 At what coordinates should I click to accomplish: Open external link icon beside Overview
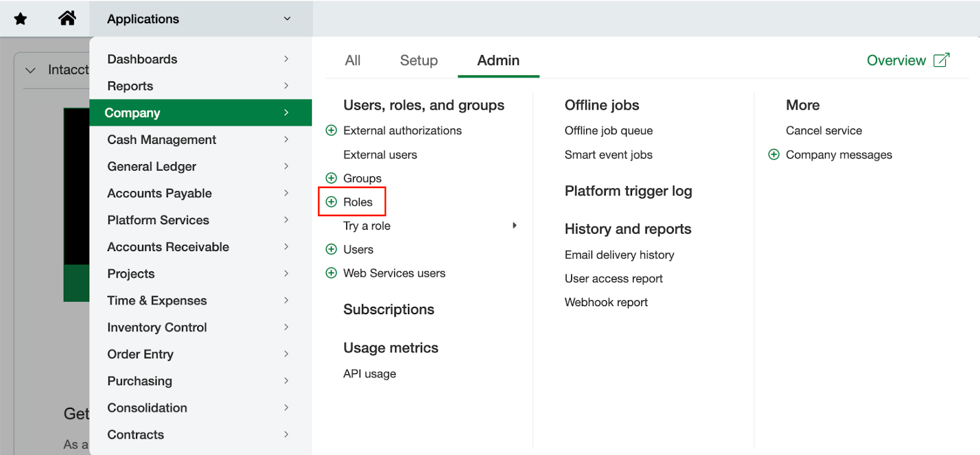coord(941,60)
